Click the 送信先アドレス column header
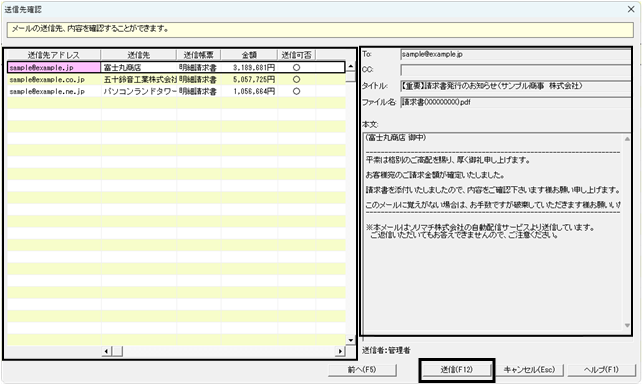This screenshot has width=642, height=388. [x=54, y=55]
